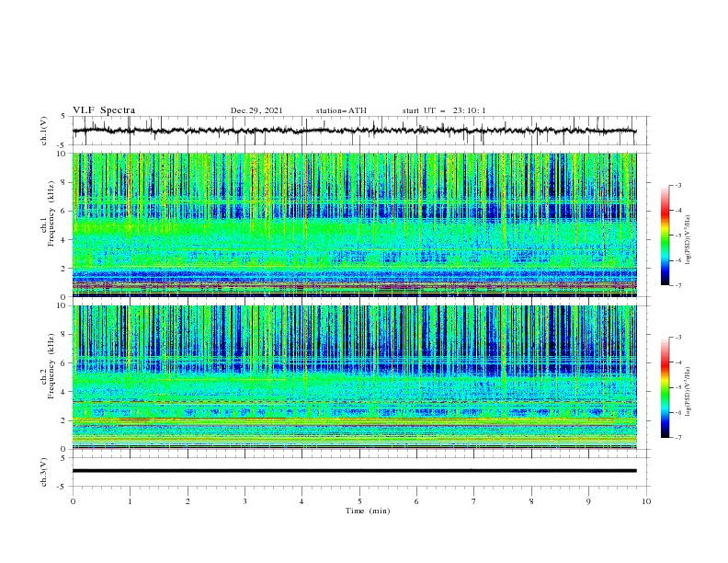The image size is (728, 563).
Task: Click inside the ch.2 spectrogram panel
Action: coord(354,377)
